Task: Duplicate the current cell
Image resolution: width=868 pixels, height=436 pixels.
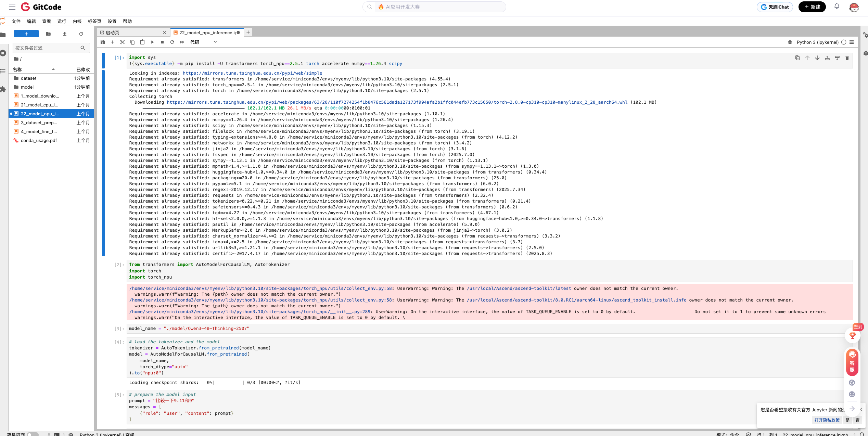Action: (797, 58)
